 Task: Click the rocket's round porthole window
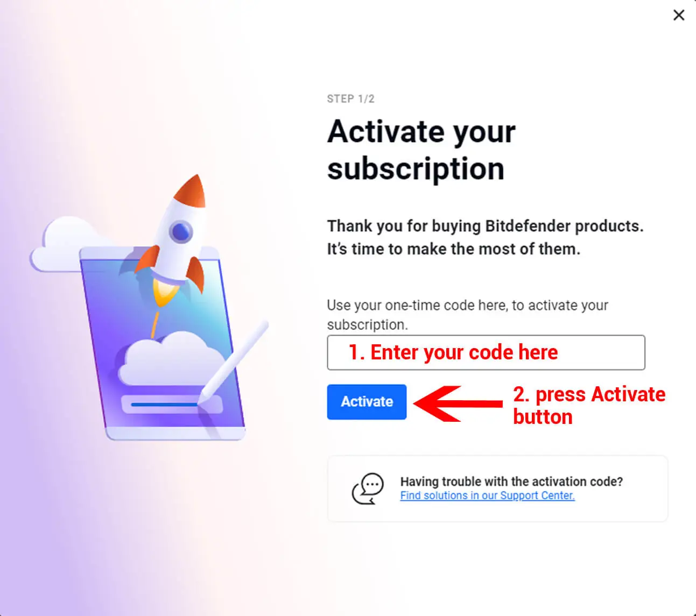[181, 232]
